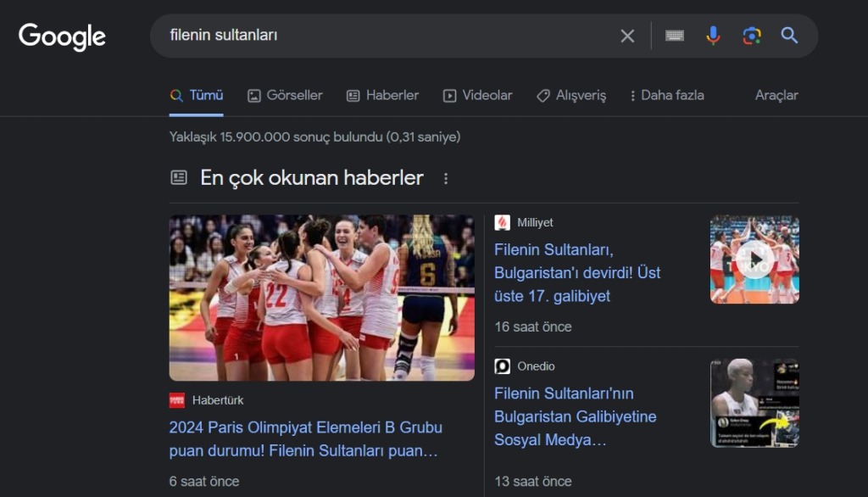This screenshot has width=868, height=497.
Task: Click the Milliyet source logo
Action: [502, 223]
